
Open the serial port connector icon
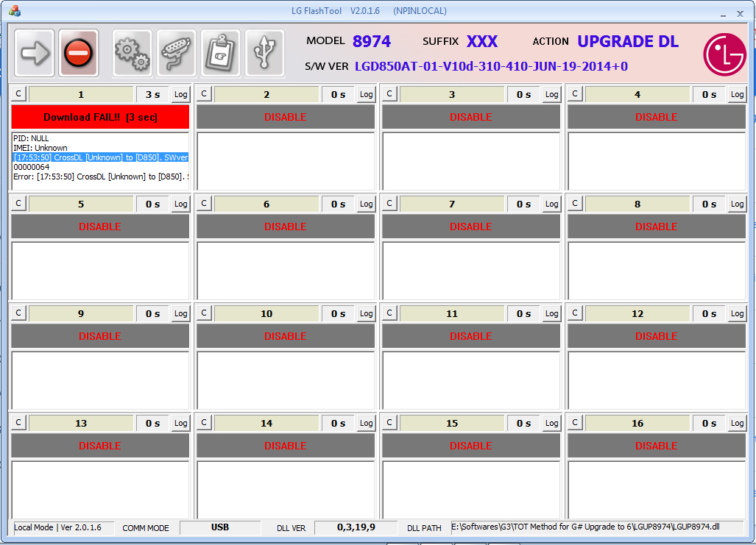coord(177,53)
